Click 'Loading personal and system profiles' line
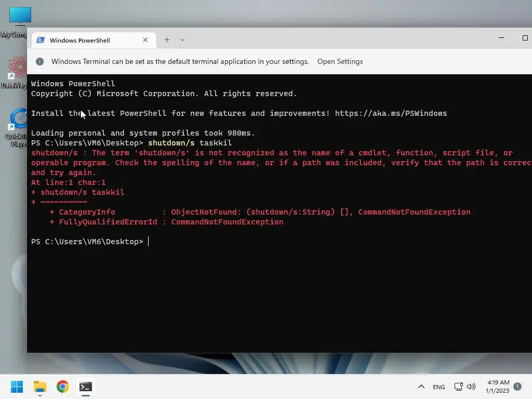This screenshot has height=399, width=532. point(142,133)
